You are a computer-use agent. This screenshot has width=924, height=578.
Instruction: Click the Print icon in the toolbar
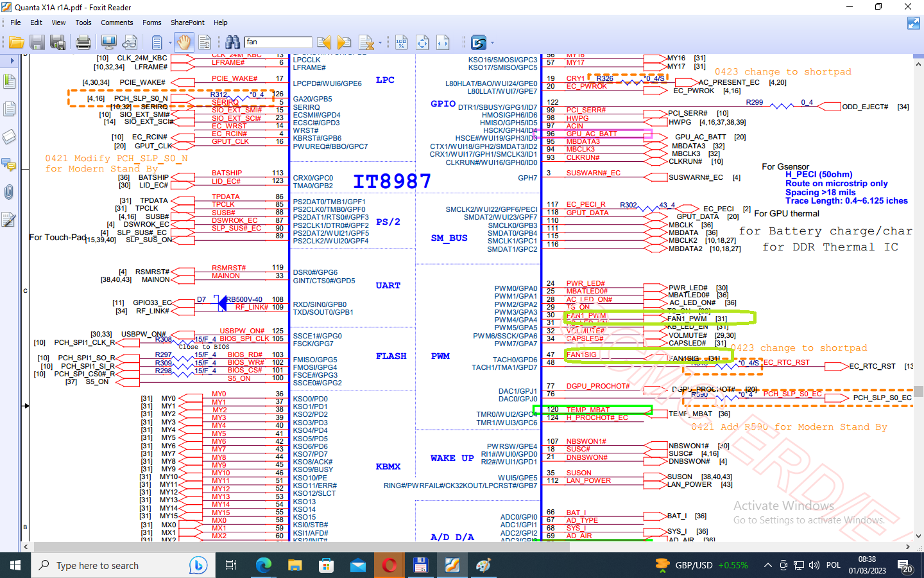click(83, 43)
